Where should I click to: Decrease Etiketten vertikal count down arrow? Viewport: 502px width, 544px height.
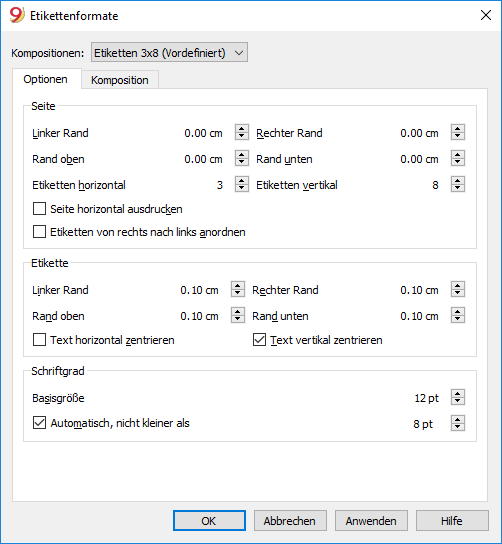458,188
